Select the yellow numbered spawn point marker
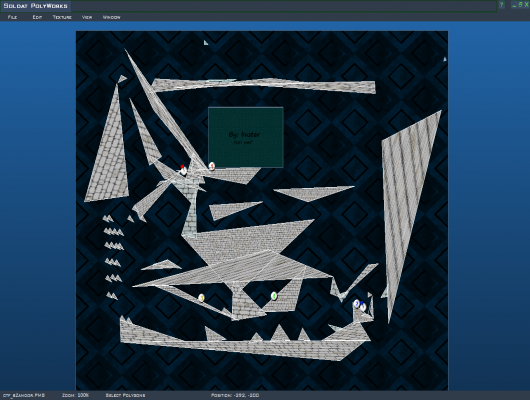The height and width of the screenshot is (400, 530). click(x=201, y=298)
